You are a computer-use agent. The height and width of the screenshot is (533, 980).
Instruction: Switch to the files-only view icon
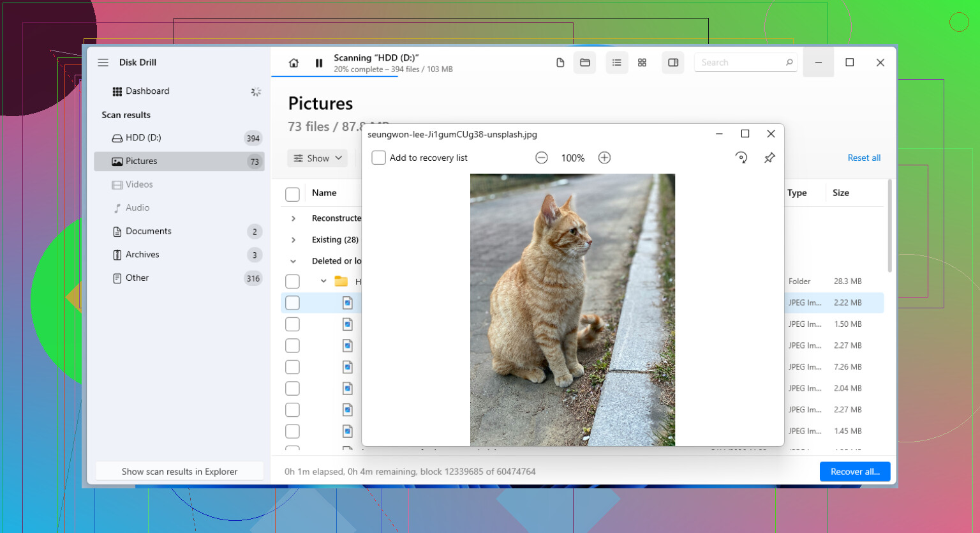(560, 63)
